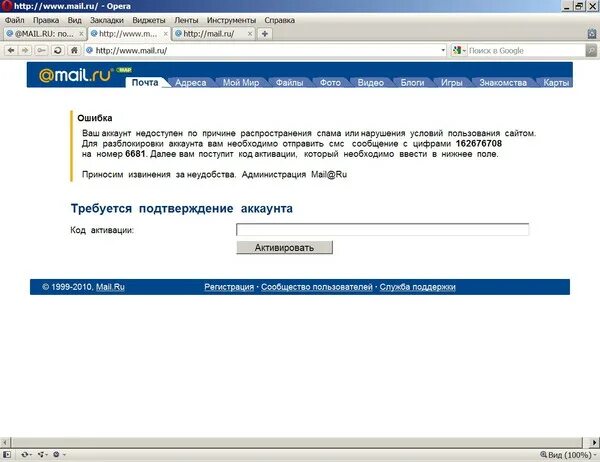600x462 pixels.
Task: Open the Opera Unite icon in status bar
Action: pos(42,454)
